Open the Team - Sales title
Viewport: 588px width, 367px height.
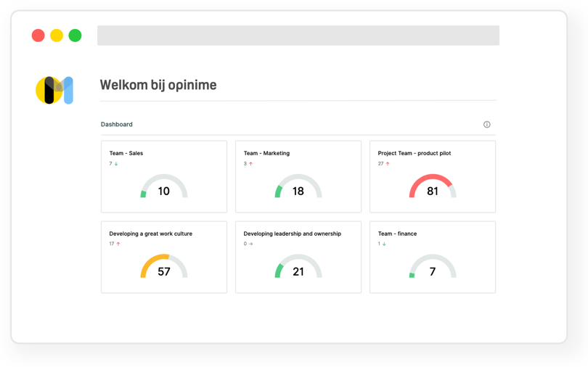126,153
